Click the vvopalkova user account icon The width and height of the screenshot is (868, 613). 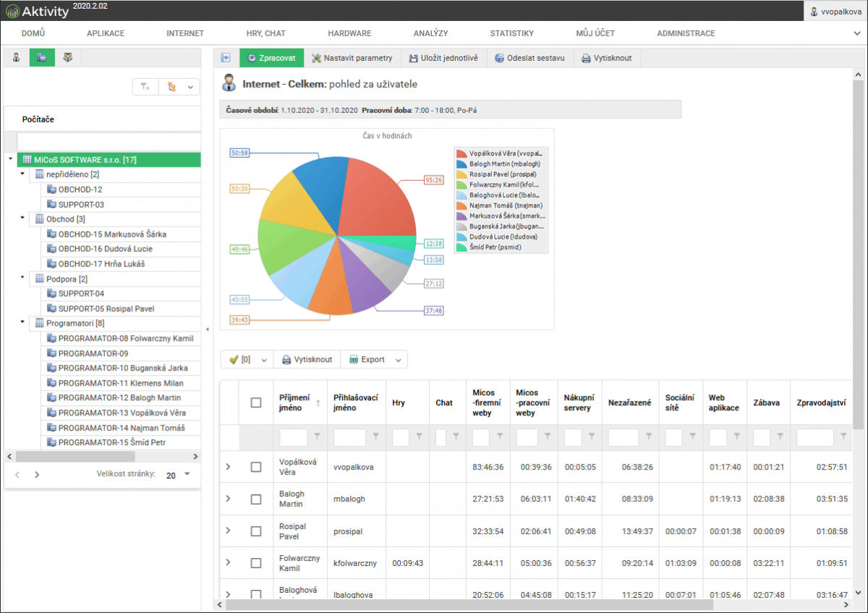[814, 12]
